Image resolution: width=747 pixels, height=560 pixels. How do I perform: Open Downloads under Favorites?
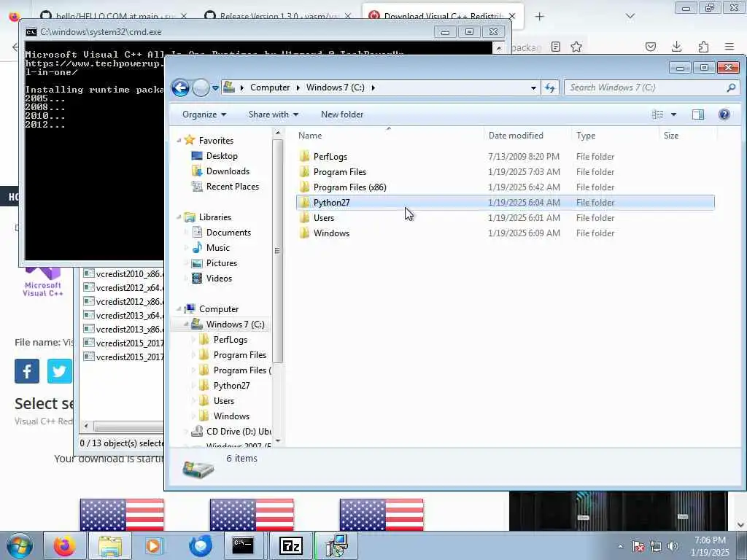click(228, 171)
